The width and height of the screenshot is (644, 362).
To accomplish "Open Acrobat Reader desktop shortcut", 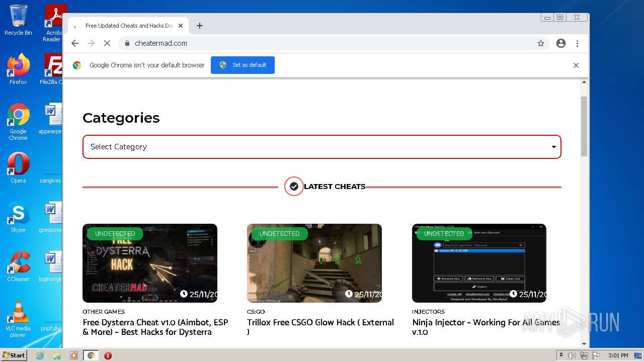I will pos(53,23).
